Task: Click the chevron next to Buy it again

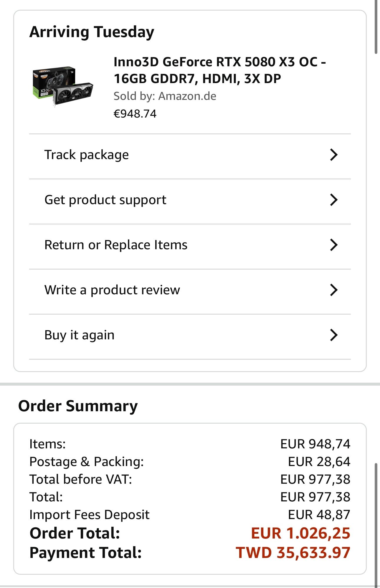Action: [x=333, y=335]
